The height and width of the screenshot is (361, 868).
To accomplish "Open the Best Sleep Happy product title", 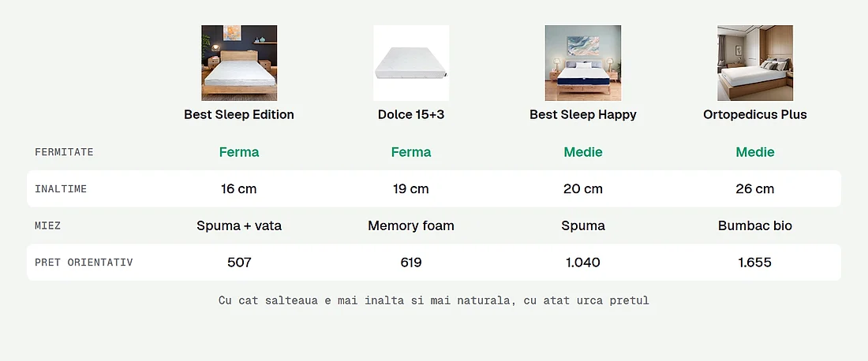I will (x=583, y=115).
